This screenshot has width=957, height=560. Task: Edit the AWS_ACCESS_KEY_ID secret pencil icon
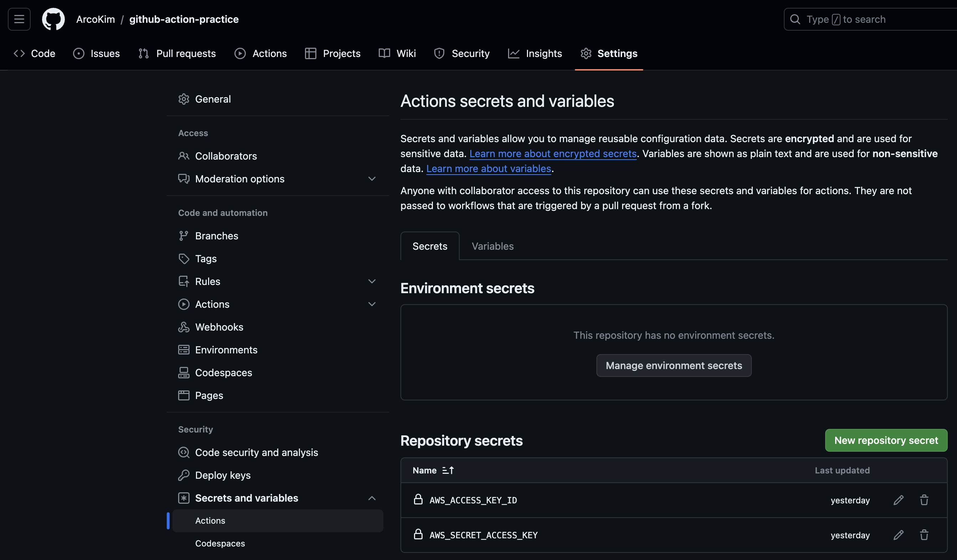[x=898, y=500]
